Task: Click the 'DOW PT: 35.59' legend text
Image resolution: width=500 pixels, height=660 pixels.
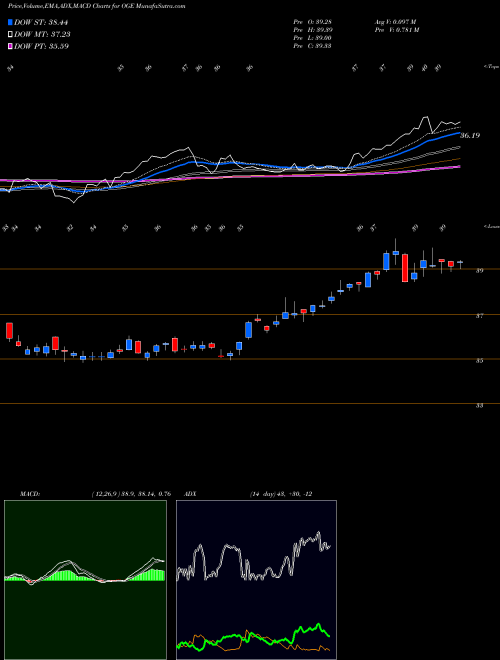Action: (41, 46)
